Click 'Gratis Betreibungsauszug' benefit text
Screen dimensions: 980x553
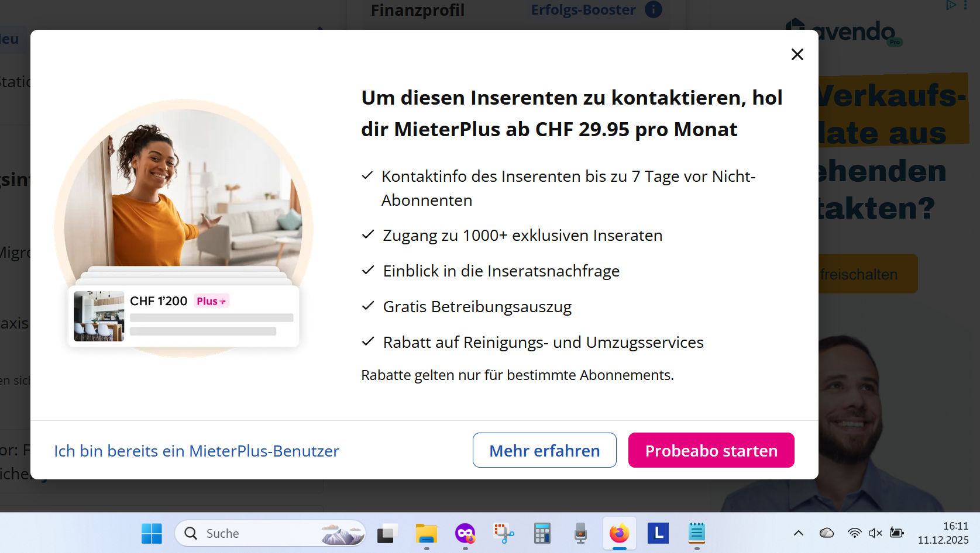pyautogui.click(x=477, y=306)
